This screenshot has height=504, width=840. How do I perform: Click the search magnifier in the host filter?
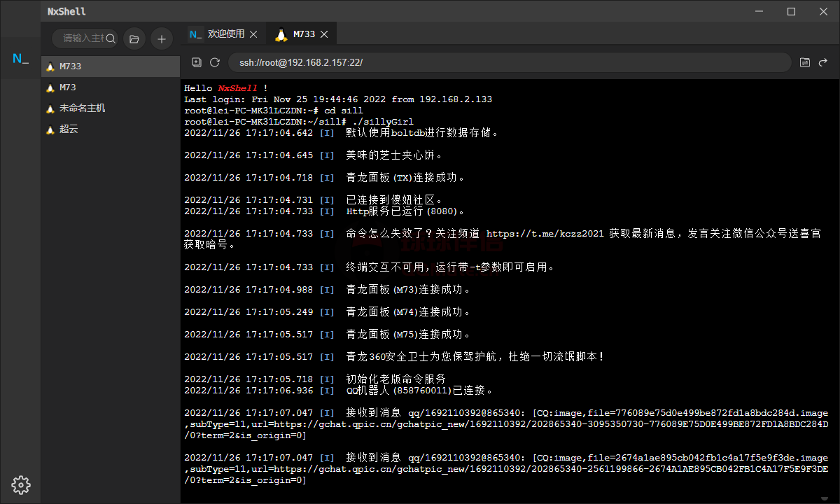pos(111,39)
